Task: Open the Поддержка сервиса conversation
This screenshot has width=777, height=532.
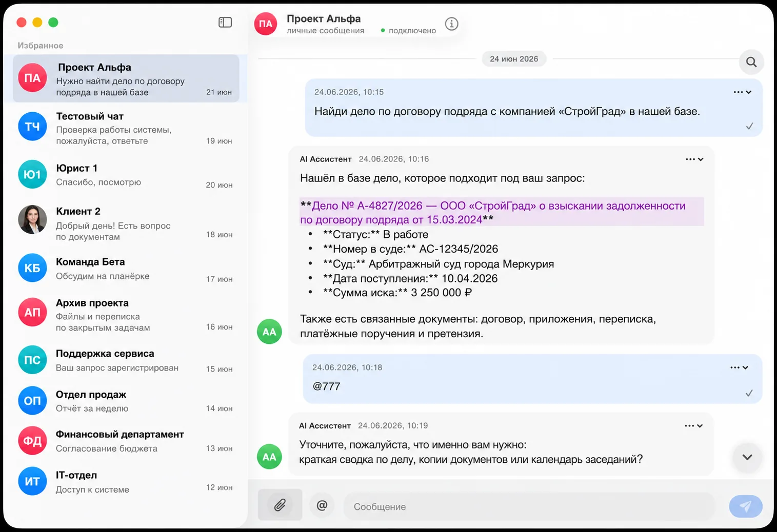Action: click(x=126, y=360)
